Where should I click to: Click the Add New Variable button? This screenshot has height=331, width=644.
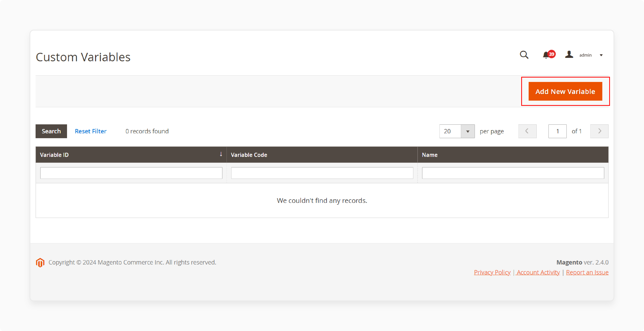[x=565, y=91]
